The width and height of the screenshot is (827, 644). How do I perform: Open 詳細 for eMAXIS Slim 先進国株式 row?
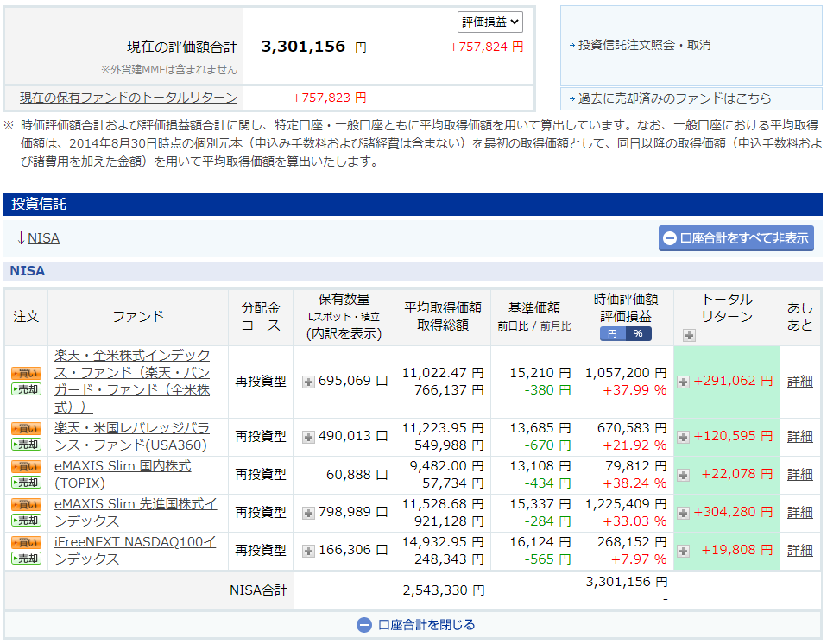(799, 513)
